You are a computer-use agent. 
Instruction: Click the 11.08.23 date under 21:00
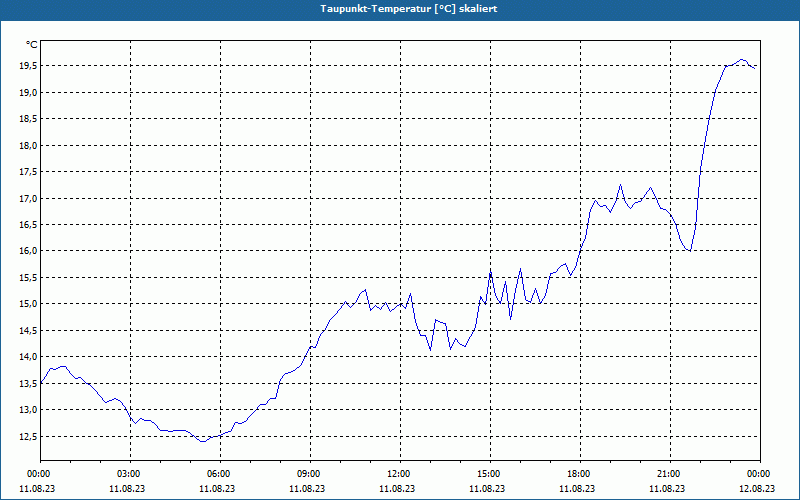(667, 489)
